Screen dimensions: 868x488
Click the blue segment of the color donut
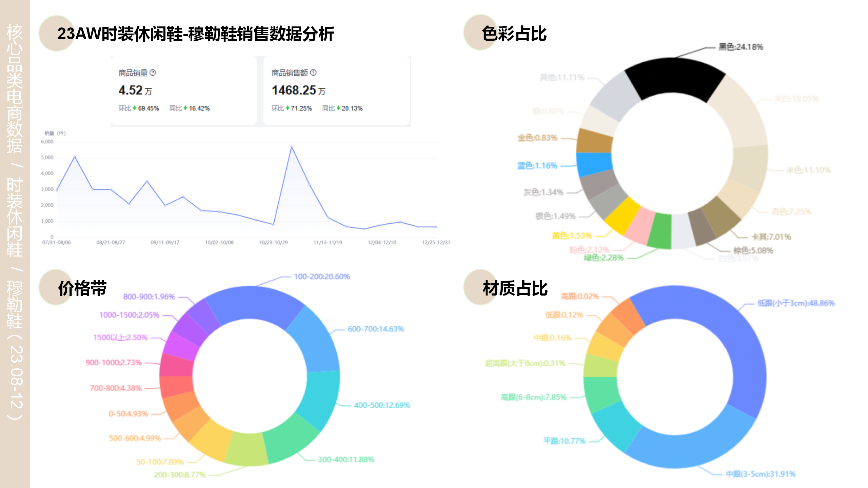[x=594, y=164]
